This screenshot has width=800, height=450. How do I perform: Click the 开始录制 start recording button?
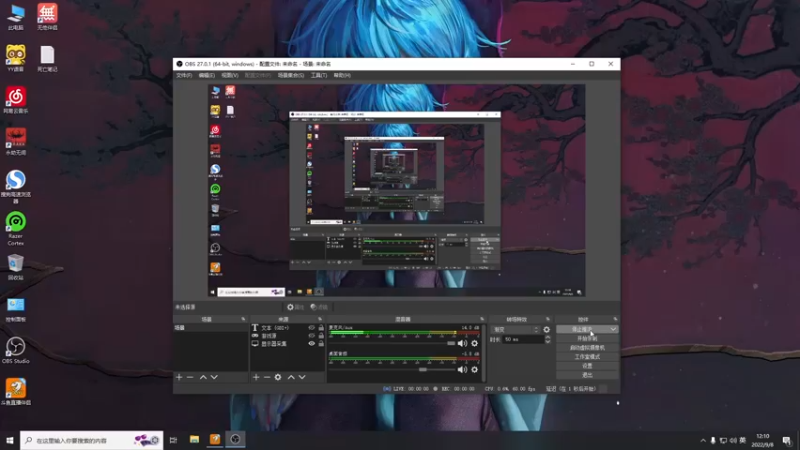[587, 339]
